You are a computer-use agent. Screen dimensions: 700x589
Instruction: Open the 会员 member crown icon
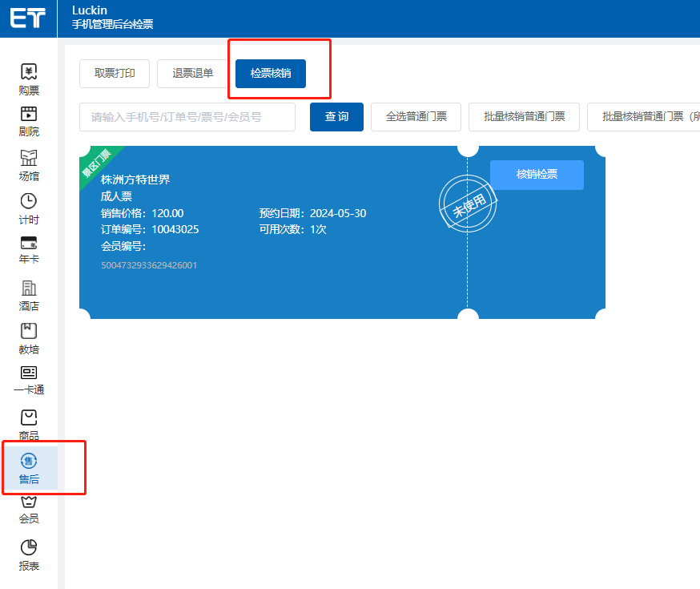click(29, 502)
